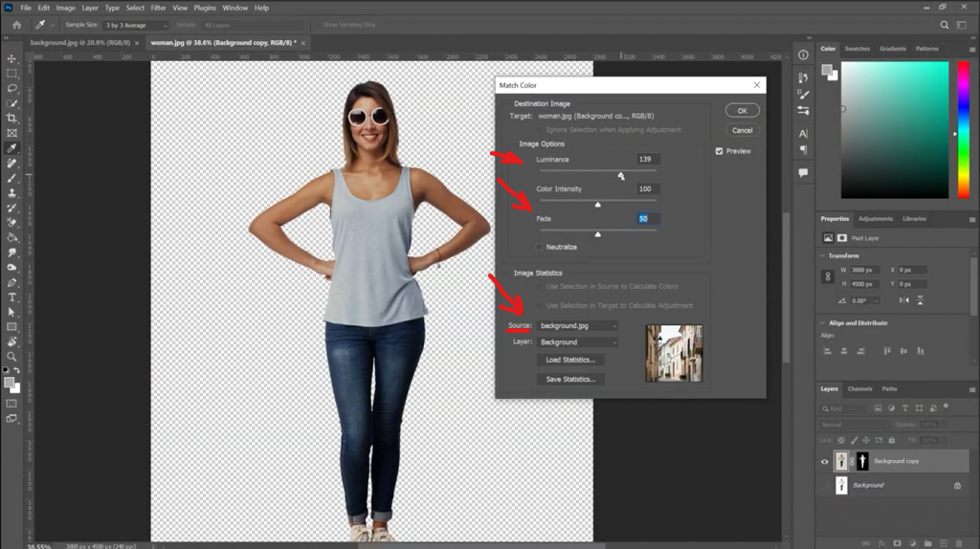
Task: Select the Spot Healing Brush tool
Action: (11, 163)
